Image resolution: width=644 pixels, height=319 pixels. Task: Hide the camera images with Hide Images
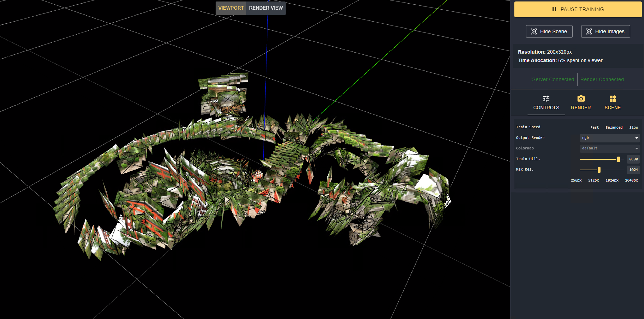(x=605, y=32)
